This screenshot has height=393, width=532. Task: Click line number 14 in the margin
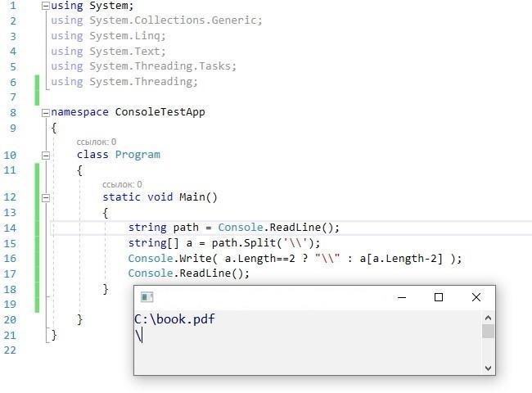(10, 228)
